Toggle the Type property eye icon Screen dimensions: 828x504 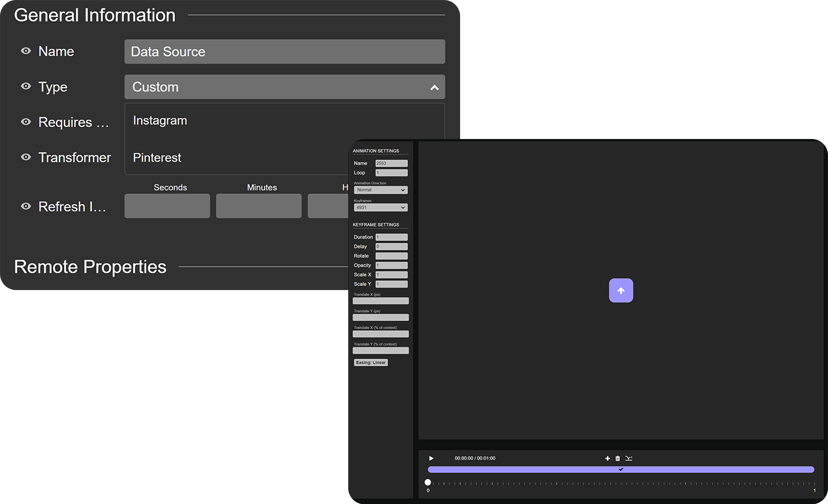coord(25,86)
